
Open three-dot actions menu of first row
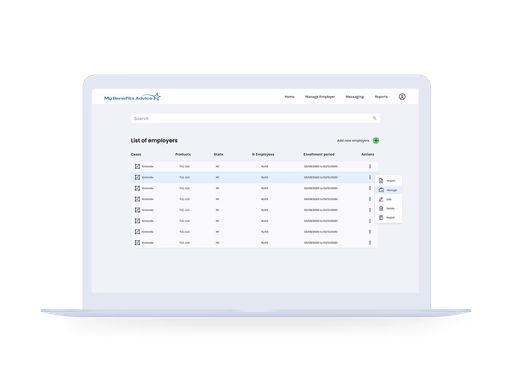click(x=370, y=166)
